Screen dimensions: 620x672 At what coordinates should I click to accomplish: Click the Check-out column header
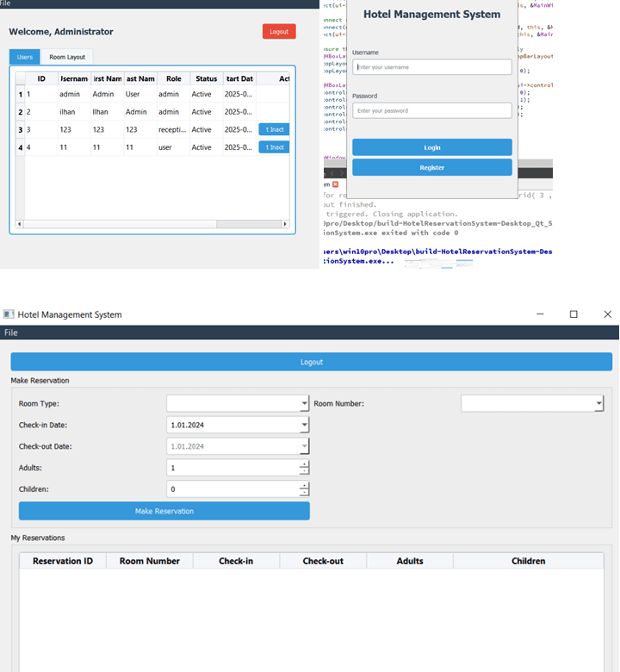[323, 561]
